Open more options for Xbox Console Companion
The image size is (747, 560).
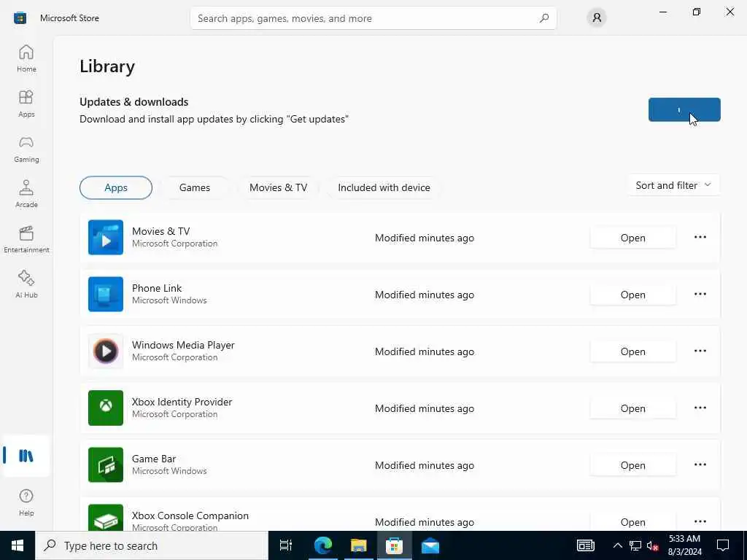pos(700,521)
